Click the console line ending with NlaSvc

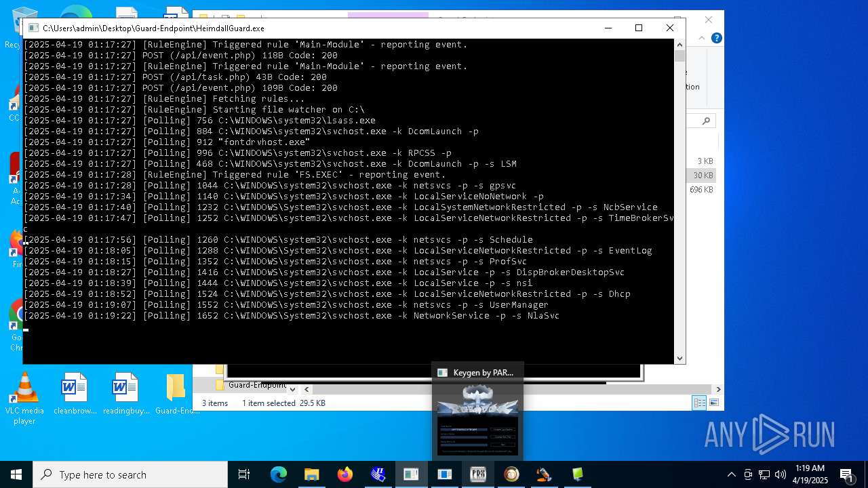coord(292,315)
